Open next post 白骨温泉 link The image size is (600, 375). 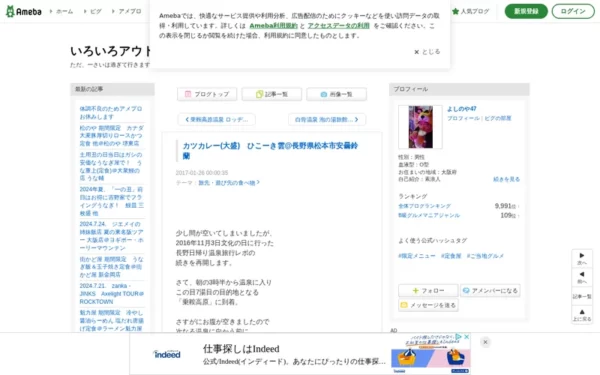[x=327, y=119]
